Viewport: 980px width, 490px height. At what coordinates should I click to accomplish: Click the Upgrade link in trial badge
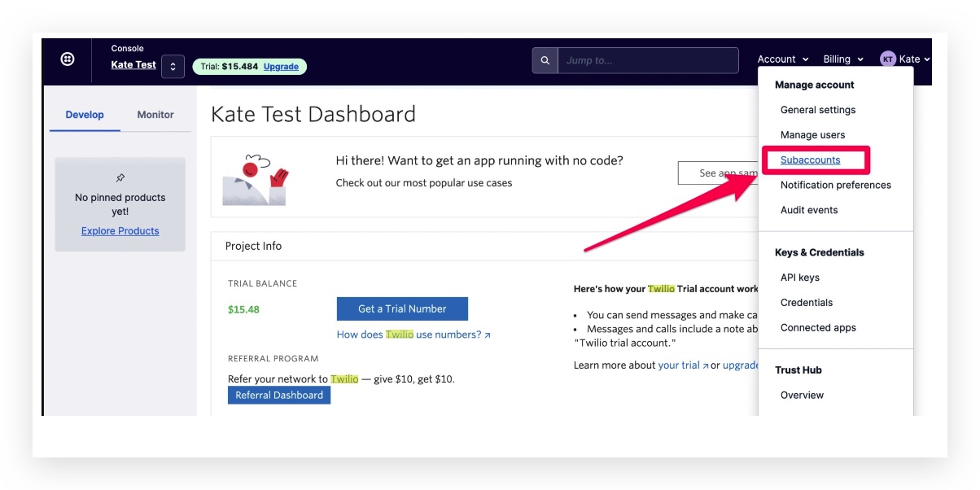click(x=281, y=67)
